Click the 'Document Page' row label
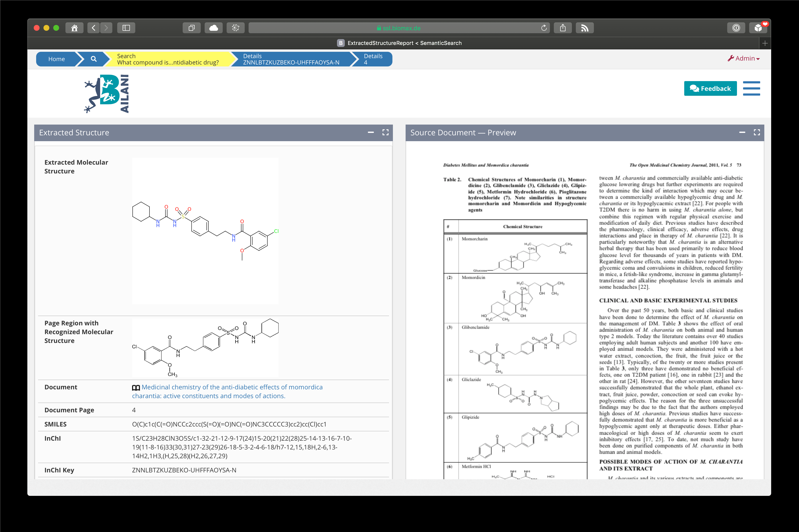The width and height of the screenshot is (799, 532). [69, 410]
